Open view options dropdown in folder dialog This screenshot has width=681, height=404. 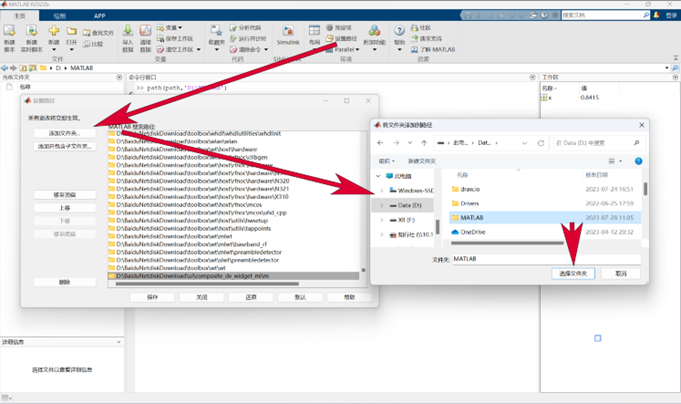(620, 161)
